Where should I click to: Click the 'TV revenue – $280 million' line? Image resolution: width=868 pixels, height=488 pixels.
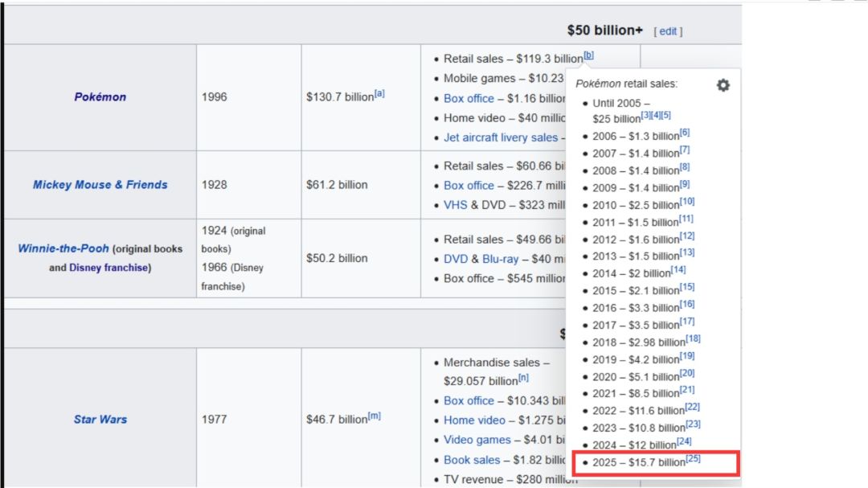click(510, 480)
